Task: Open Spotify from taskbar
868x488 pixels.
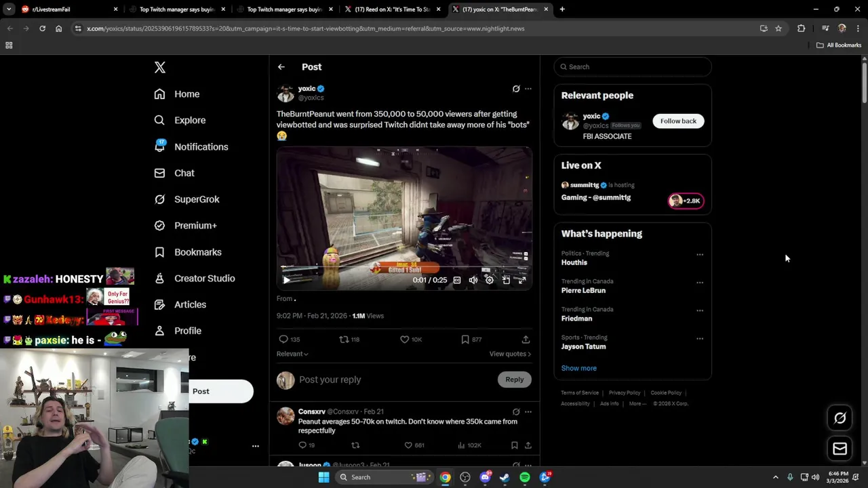Action: tap(525, 477)
